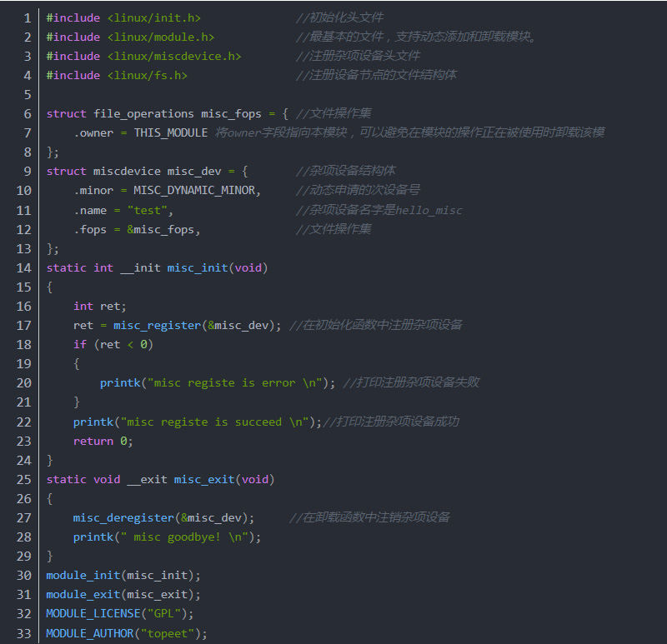Click 'if (ret < 0)' condition
Image resolution: width=667 pixels, height=644 pixels.
(x=113, y=344)
